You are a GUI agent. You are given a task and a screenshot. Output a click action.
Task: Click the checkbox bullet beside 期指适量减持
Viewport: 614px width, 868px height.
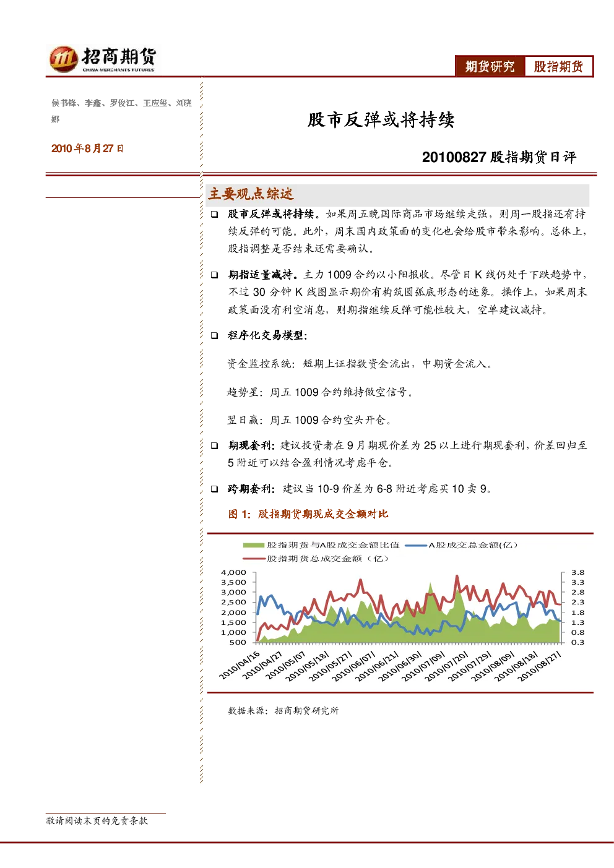click(x=214, y=275)
